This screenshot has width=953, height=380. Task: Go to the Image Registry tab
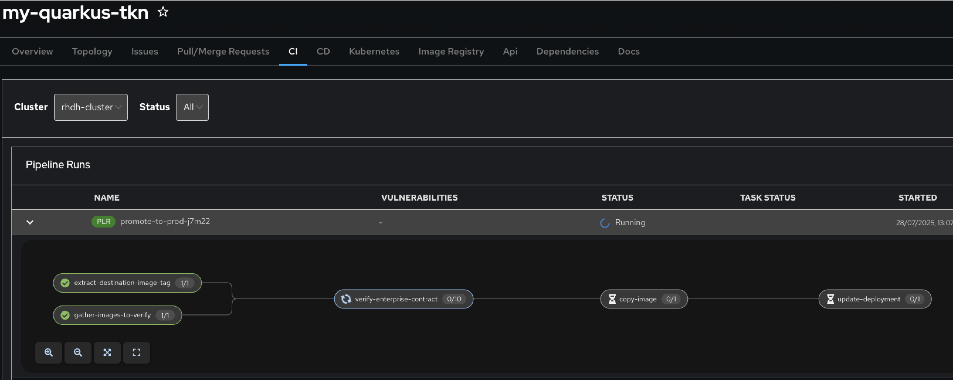pos(451,52)
